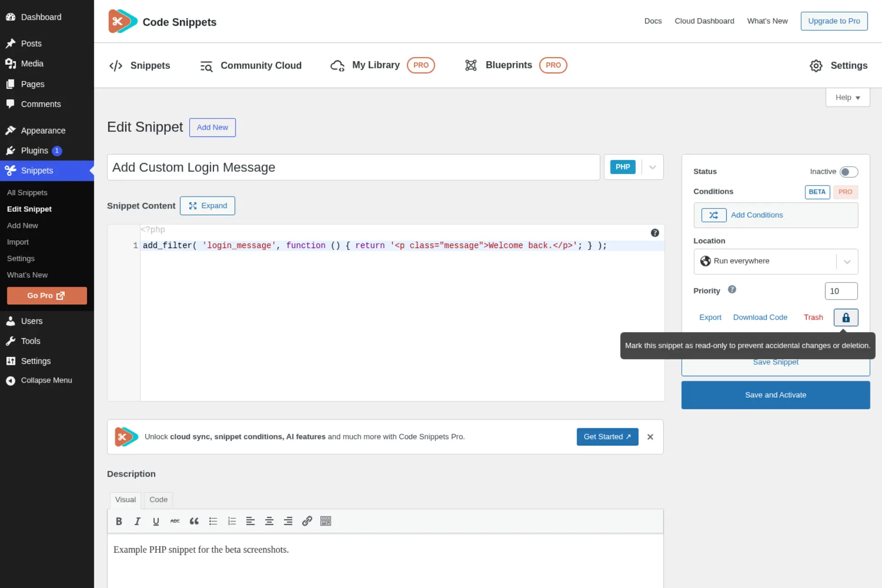Click the Go Pro button
Image resolution: width=882 pixels, height=588 pixels.
[47, 296]
